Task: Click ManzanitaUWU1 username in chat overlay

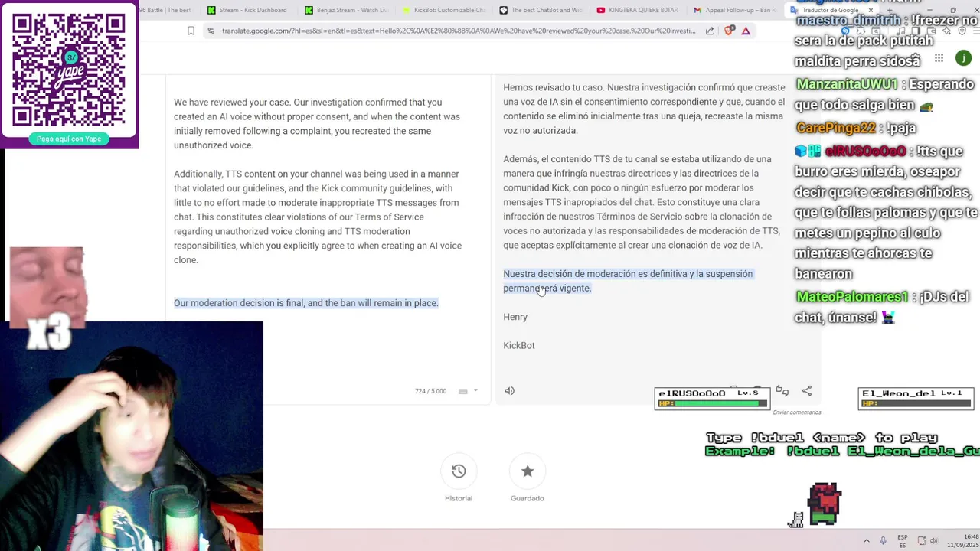Action: (x=847, y=84)
